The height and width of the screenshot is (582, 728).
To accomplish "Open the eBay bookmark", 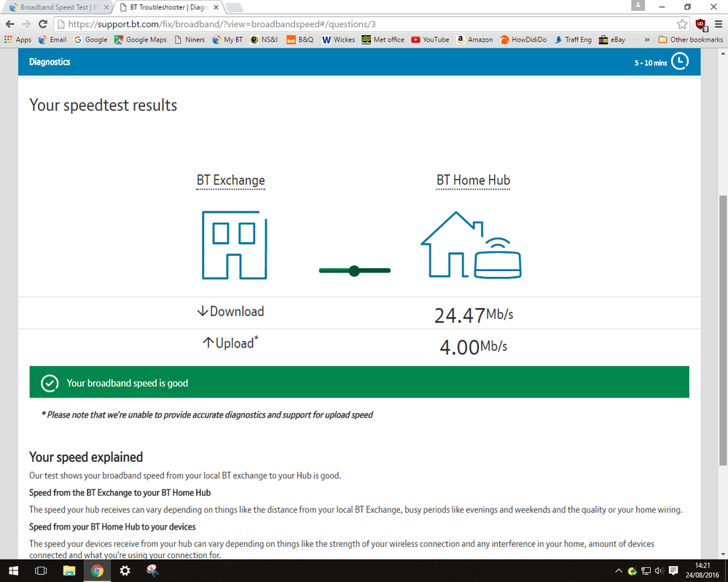I will [x=612, y=39].
